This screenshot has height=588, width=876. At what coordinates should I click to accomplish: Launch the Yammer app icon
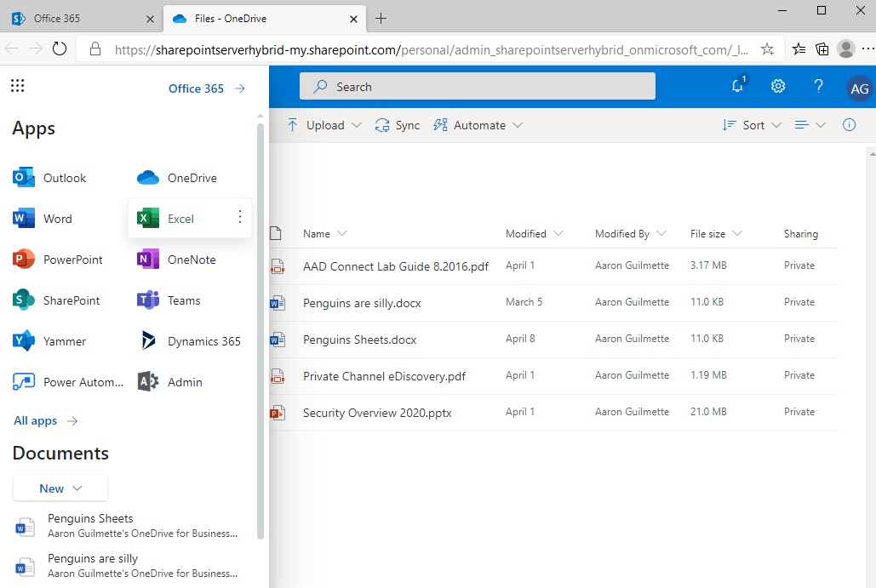pos(24,340)
